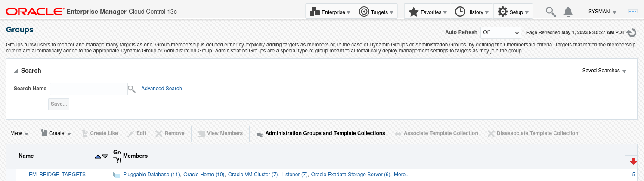Screen dimensions: 644x181
Task: Click the History clock icon
Action: [x=460, y=12]
